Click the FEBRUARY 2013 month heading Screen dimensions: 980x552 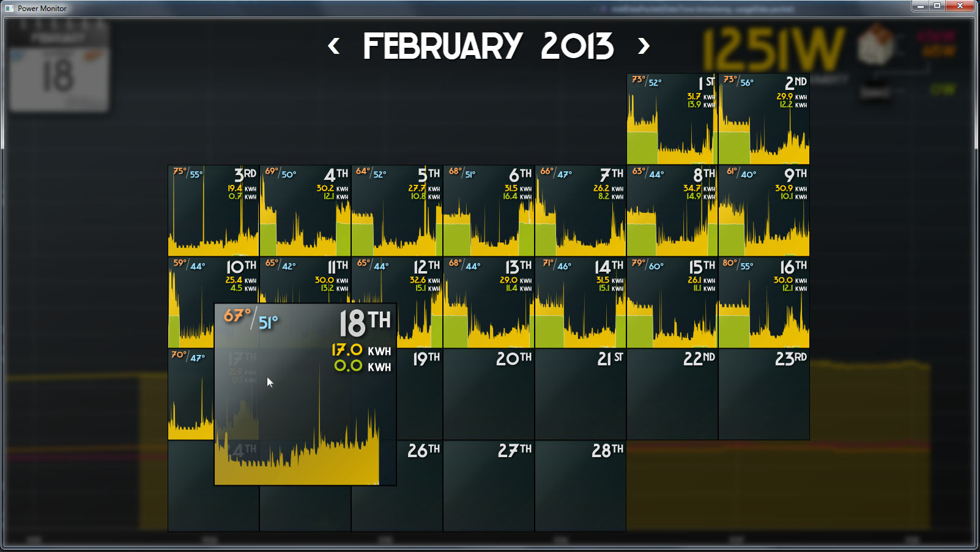pyautogui.click(x=488, y=47)
